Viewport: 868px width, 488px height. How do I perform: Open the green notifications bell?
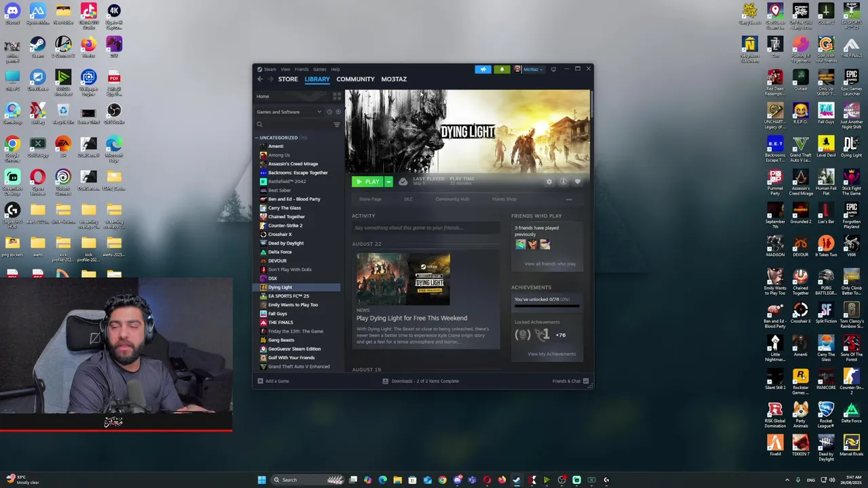pyautogui.click(x=502, y=69)
